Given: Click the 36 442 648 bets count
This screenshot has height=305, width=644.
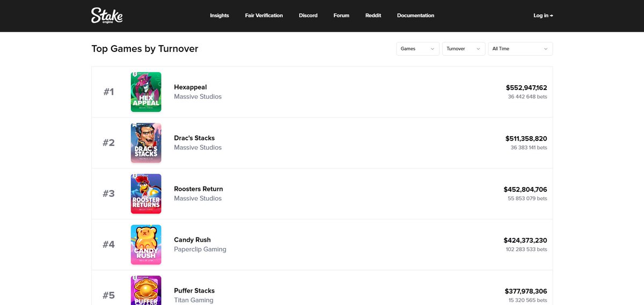Looking at the screenshot, I should coord(528,97).
